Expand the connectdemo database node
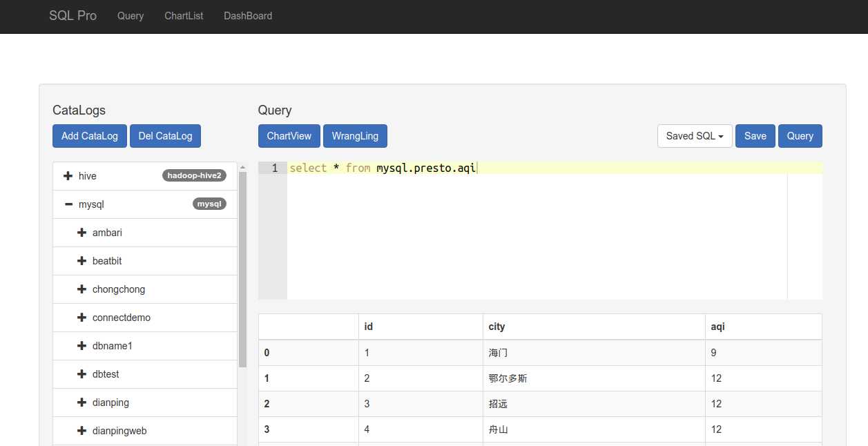868x446 pixels. tap(81, 318)
